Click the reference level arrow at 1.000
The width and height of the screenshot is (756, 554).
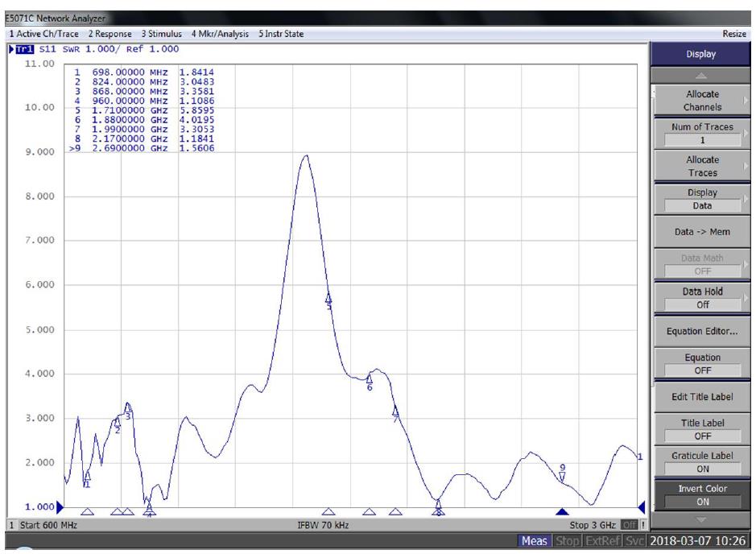click(60, 506)
